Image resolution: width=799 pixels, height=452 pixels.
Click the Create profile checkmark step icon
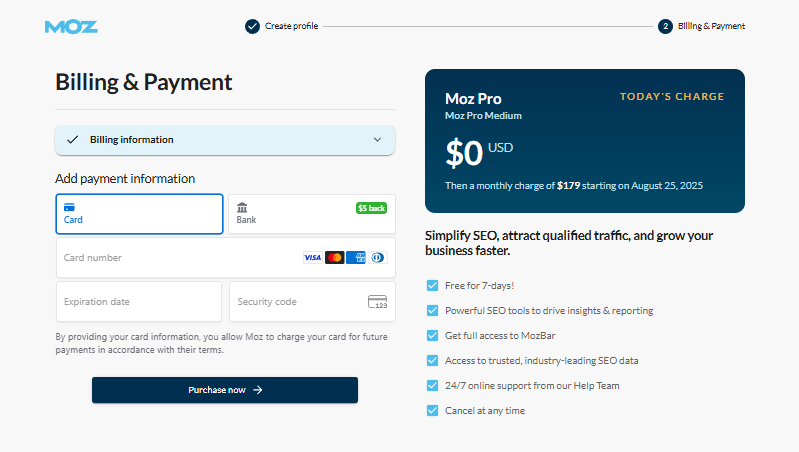pyautogui.click(x=252, y=26)
